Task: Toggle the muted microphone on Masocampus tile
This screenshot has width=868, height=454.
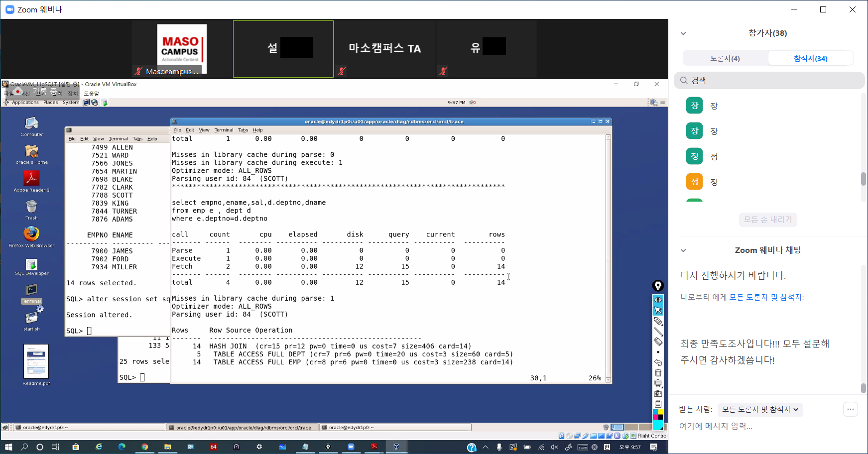Action: point(138,71)
